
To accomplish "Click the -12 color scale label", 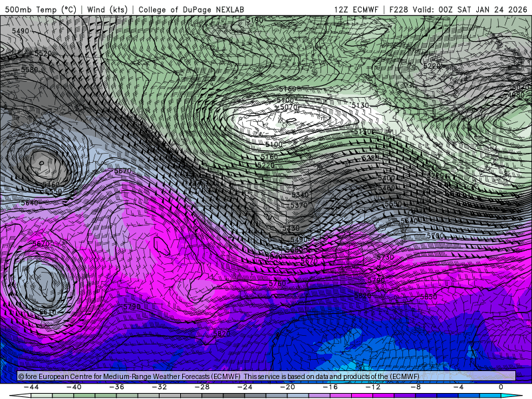I will click(x=373, y=387).
